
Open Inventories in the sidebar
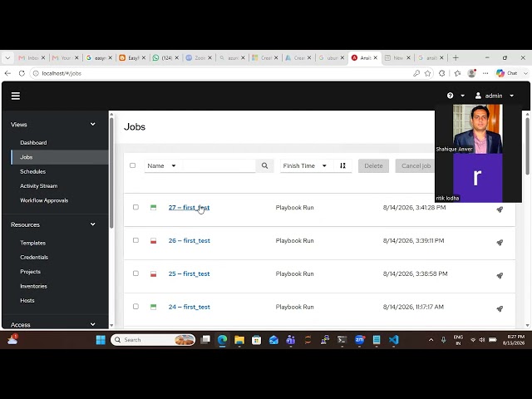(33, 286)
